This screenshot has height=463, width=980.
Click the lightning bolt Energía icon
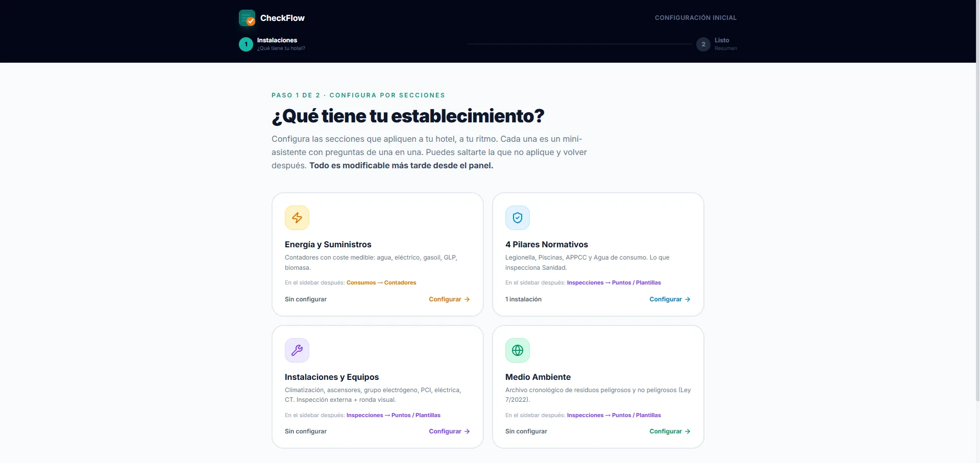click(297, 218)
